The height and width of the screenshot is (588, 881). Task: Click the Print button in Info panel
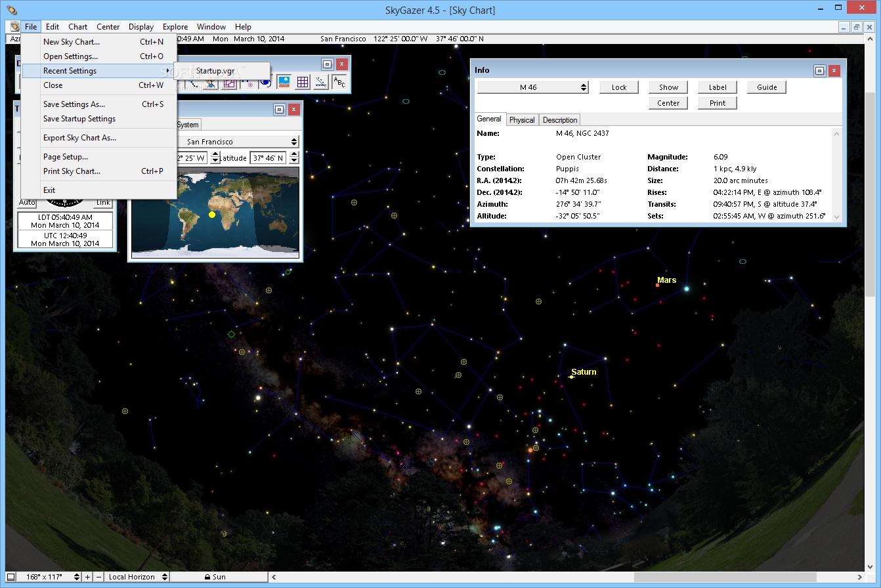718,103
